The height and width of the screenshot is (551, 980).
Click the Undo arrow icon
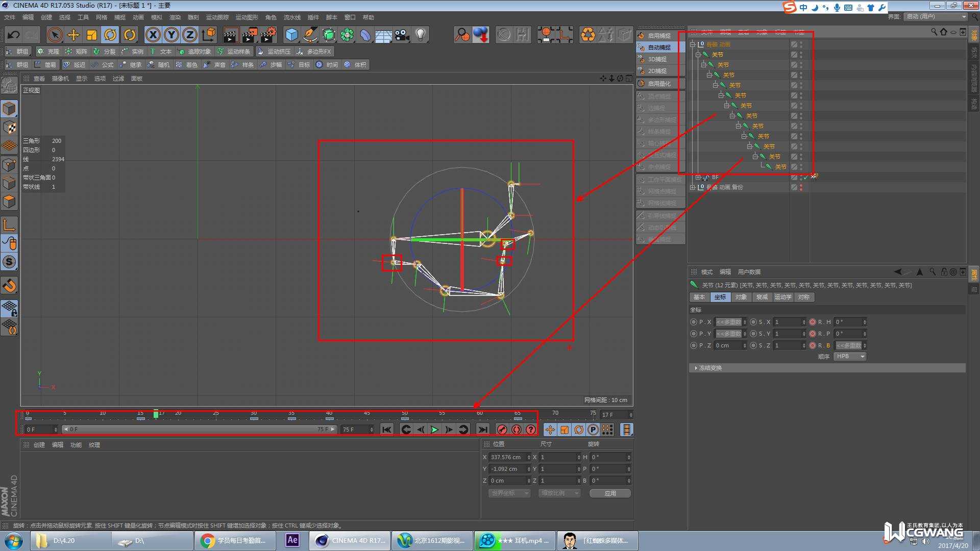click(13, 35)
